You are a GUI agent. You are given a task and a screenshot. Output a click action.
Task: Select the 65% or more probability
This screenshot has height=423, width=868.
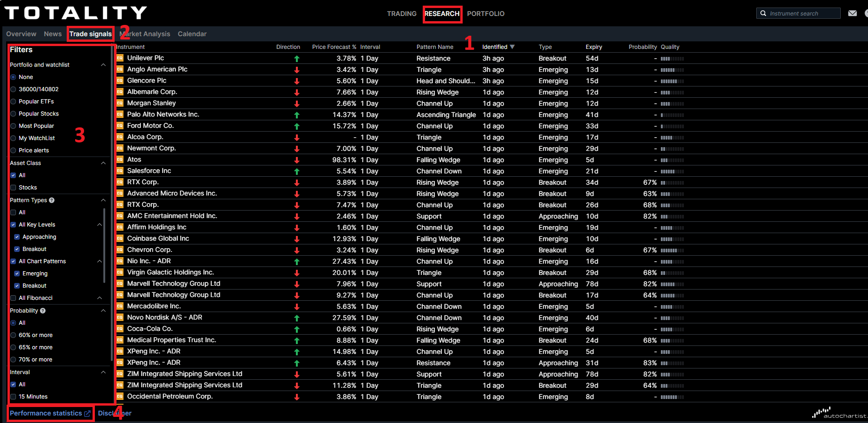tap(13, 347)
